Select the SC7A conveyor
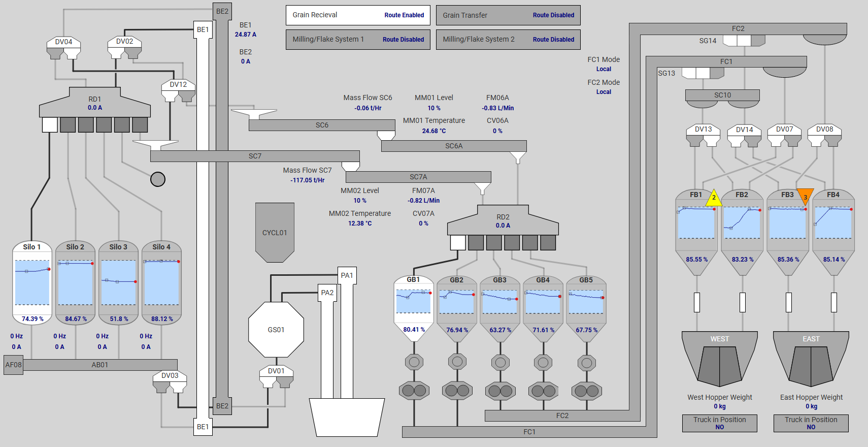868x447 pixels. pos(418,177)
